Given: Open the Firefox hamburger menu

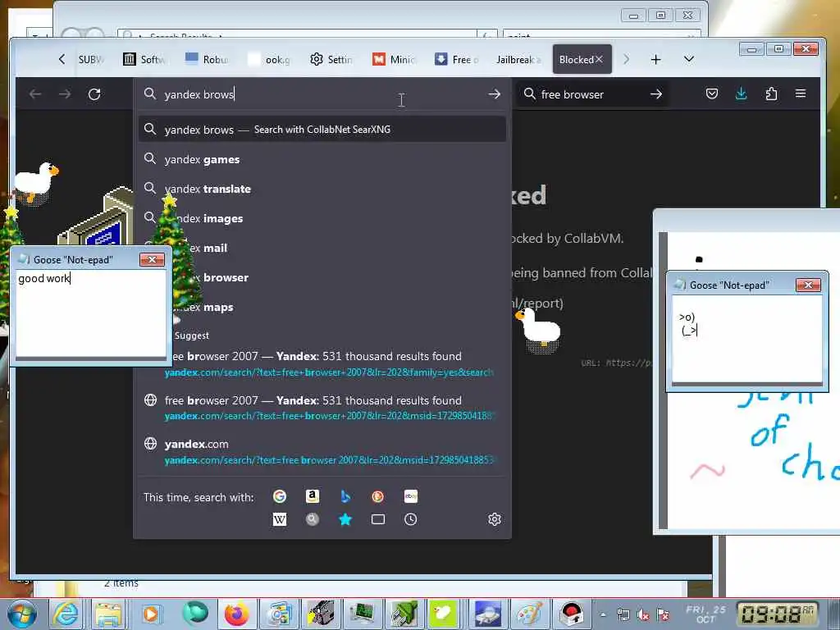Looking at the screenshot, I should pyautogui.click(x=801, y=94).
